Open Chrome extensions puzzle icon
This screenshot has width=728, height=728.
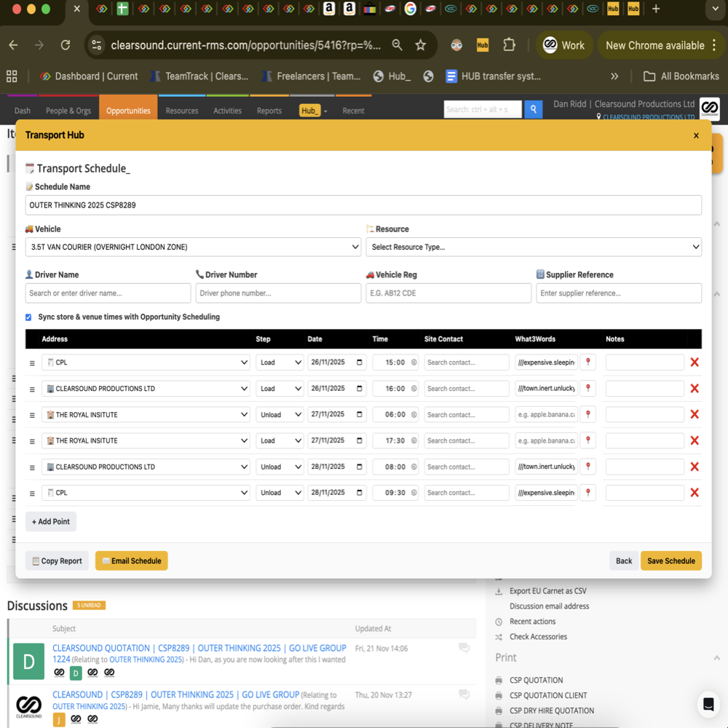tap(509, 45)
